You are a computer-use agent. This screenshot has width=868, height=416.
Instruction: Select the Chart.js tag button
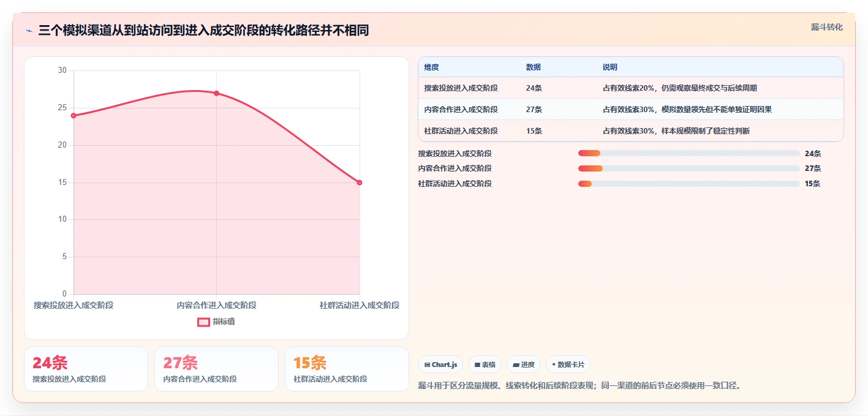[x=440, y=365]
